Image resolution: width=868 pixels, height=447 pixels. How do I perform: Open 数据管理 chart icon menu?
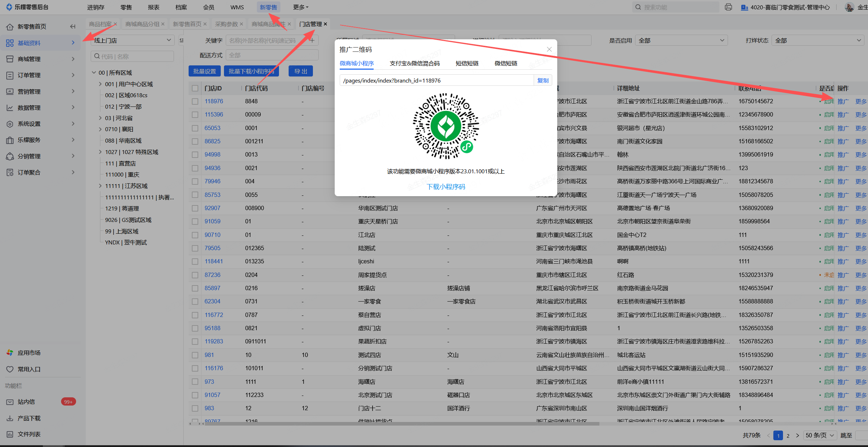point(10,108)
